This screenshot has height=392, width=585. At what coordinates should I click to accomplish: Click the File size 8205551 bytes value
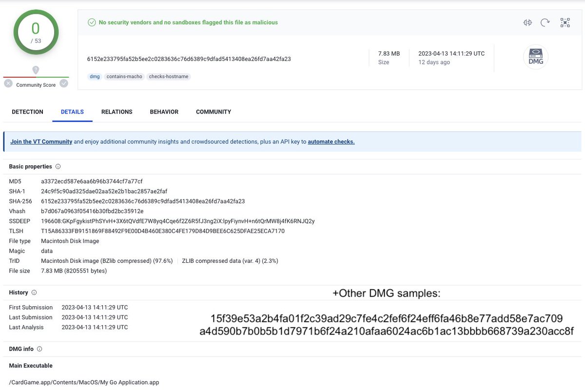(74, 271)
